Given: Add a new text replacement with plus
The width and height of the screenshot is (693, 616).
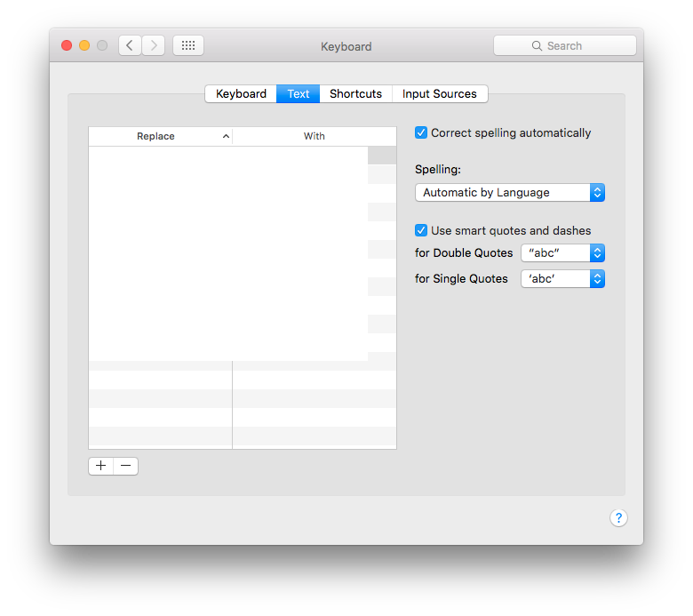Looking at the screenshot, I should pos(100,466).
